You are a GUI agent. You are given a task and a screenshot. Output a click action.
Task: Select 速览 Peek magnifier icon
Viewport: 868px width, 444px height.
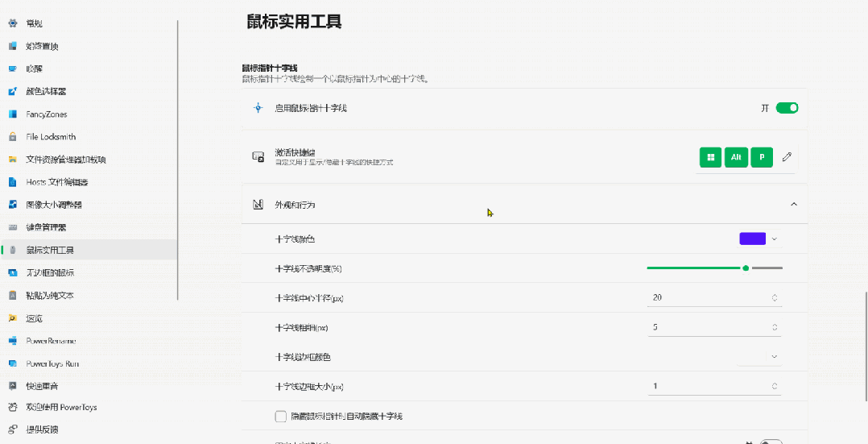(13, 318)
